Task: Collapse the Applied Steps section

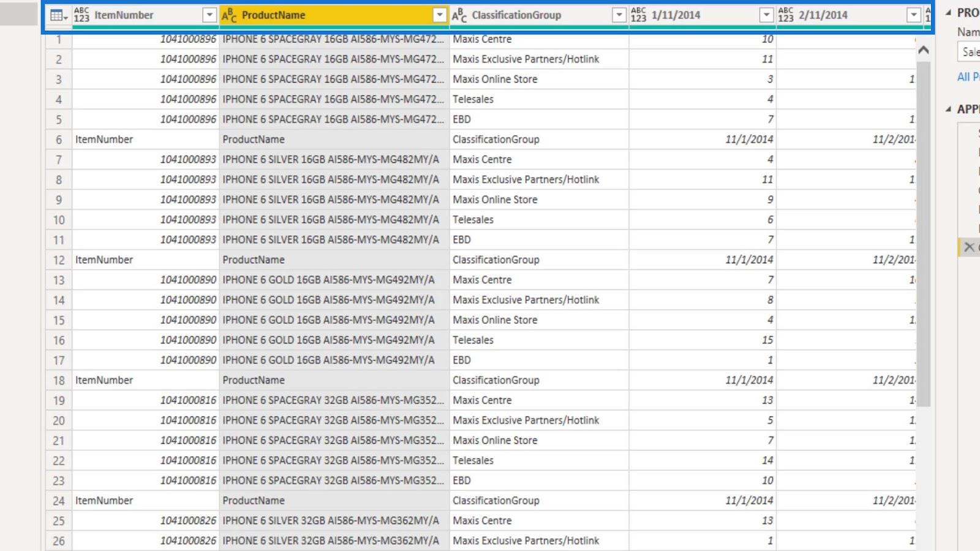Action: pos(948,109)
